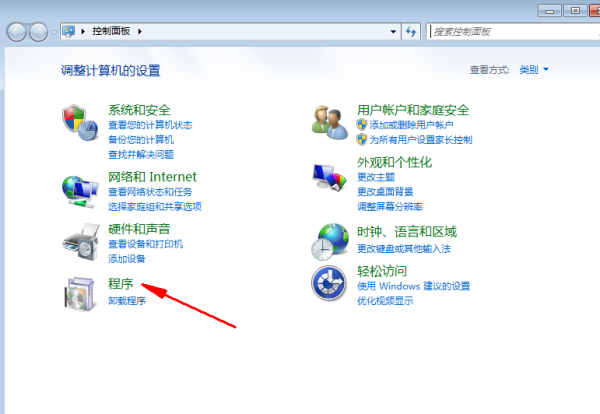The image size is (600, 414).
Task: Click the Programs (程序) category icon
Action: point(80,293)
